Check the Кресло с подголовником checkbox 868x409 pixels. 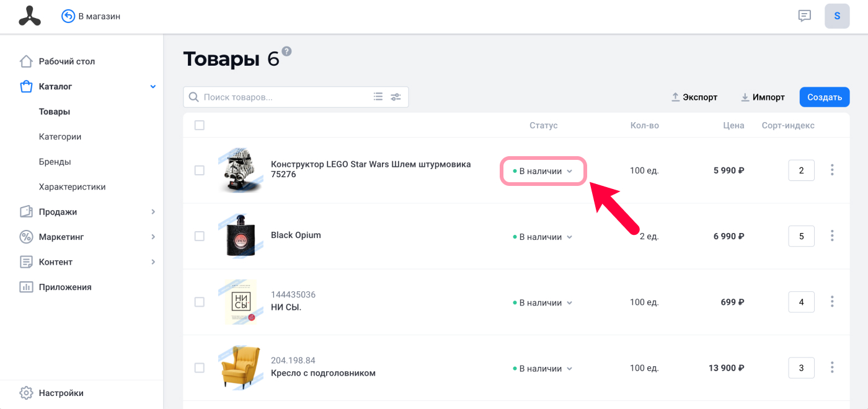point(200,367)
